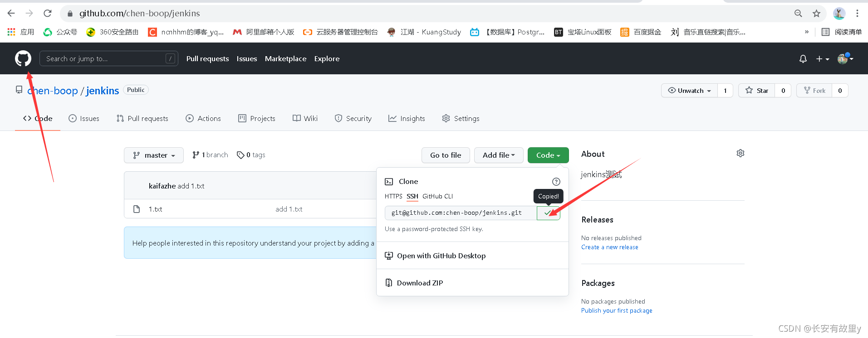The image size is (868, 338).
Task: Open the 阅读清单 reading list
Action: [842, 32]
